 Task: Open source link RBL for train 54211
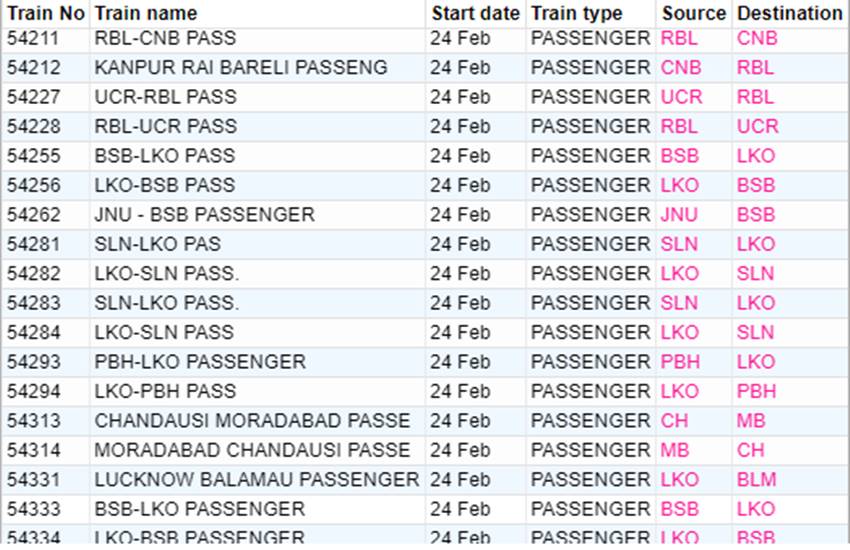[679, 39]
